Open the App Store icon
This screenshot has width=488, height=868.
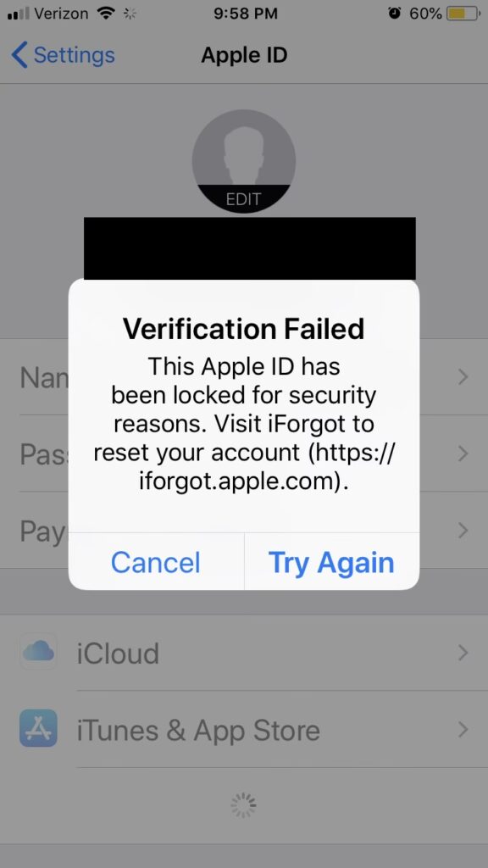click(38, 728)
